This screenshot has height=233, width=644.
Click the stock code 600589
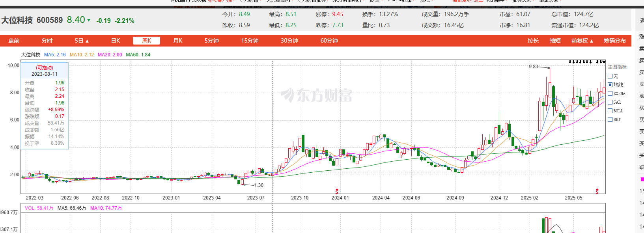tap(50, 20)
